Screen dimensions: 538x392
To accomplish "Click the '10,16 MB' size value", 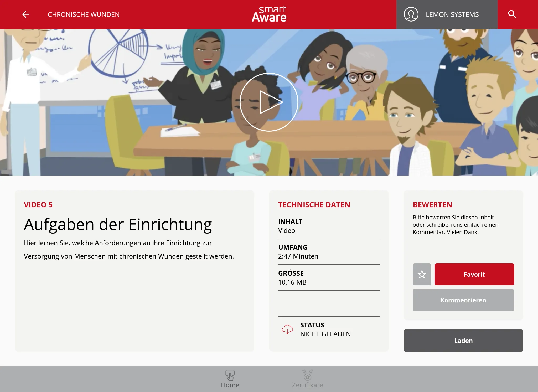I will [x=292, y=282].
